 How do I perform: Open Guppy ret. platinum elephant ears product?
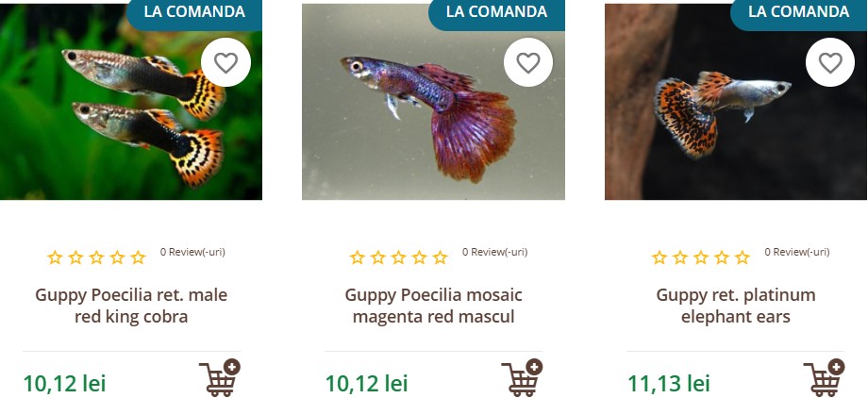tap(736, 306)
